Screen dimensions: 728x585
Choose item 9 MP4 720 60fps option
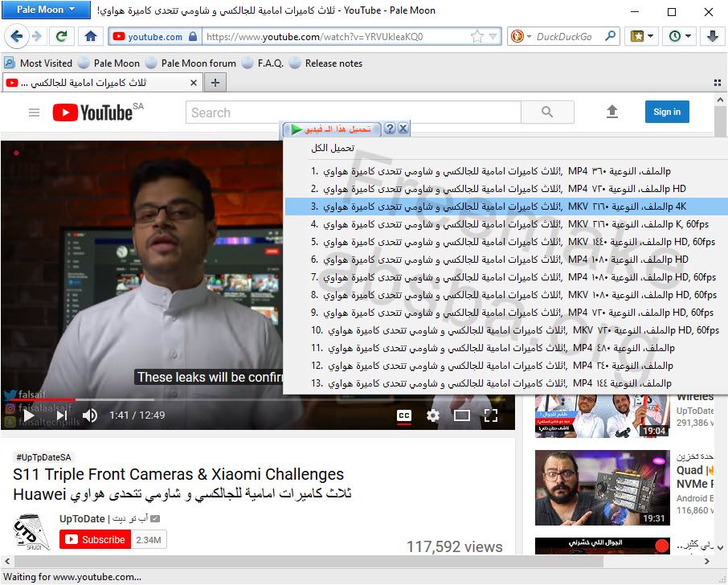point(506,313)
